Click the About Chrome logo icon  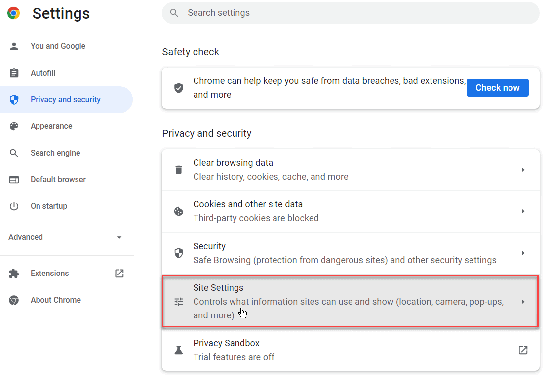click(x=14, y=300)
